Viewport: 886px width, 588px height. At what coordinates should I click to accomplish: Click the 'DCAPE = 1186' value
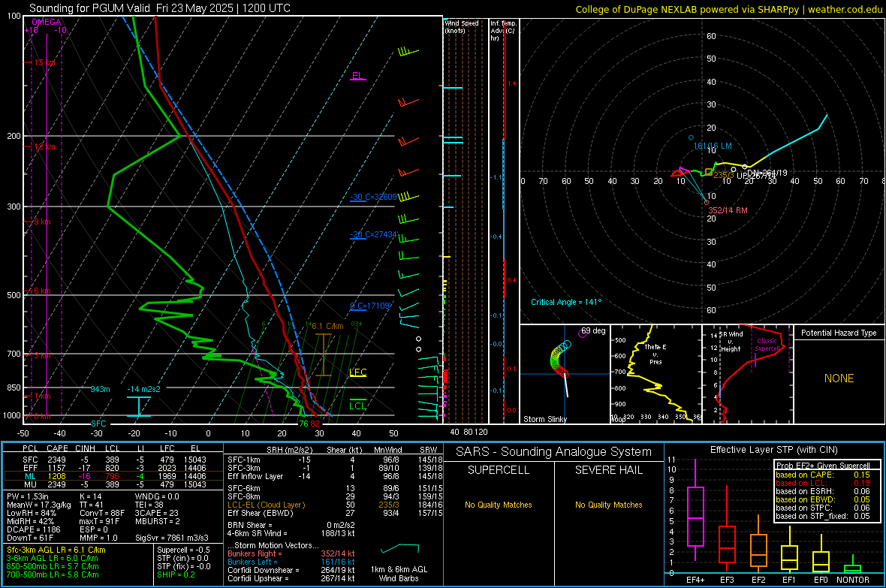pyautogui.click(x=34, y=529)
